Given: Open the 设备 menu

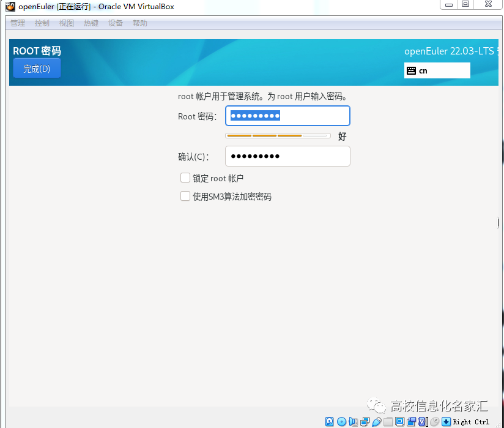Looking at the screenshot, I should 115,23.
